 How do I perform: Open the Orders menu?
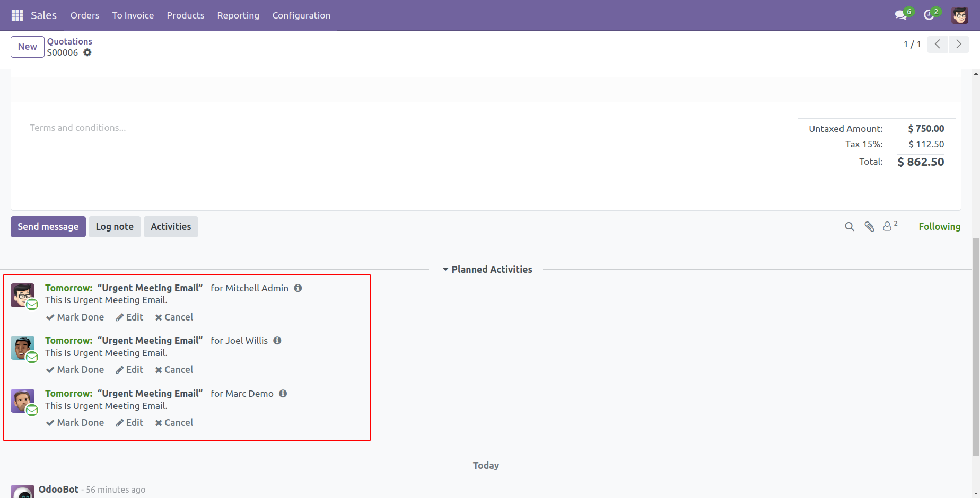[85, 15]
